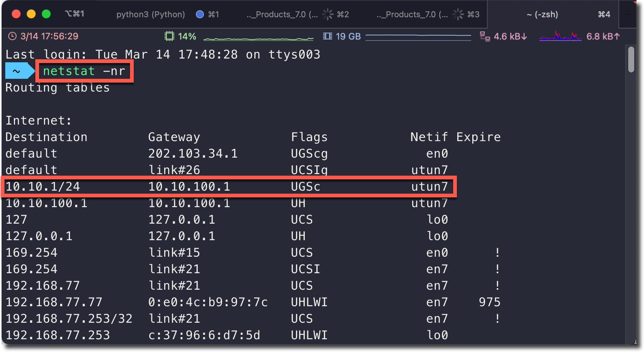The image size is (644, 352).
Task: Click the activity spinner beside ⌘3
Action: click(x=458, y=14)
